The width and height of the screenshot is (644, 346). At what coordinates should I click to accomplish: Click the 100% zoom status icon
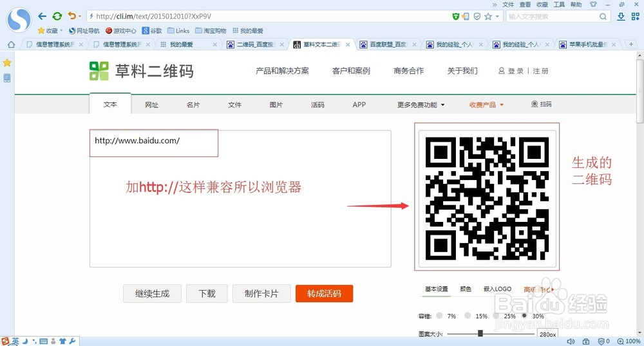point(629,341)
